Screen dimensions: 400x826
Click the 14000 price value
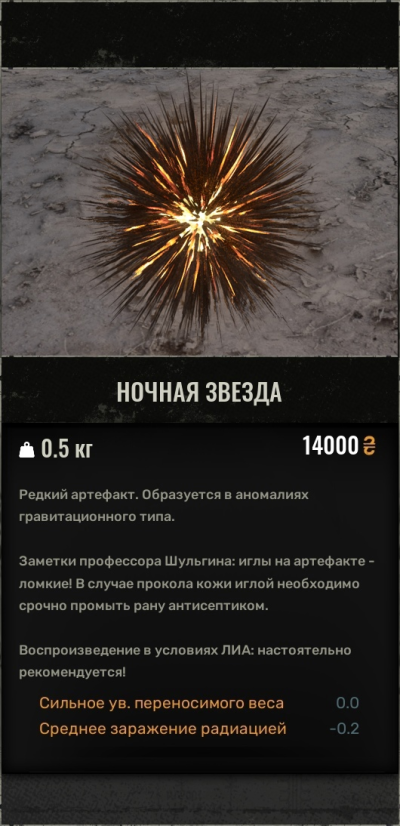[x=330, y=446]
